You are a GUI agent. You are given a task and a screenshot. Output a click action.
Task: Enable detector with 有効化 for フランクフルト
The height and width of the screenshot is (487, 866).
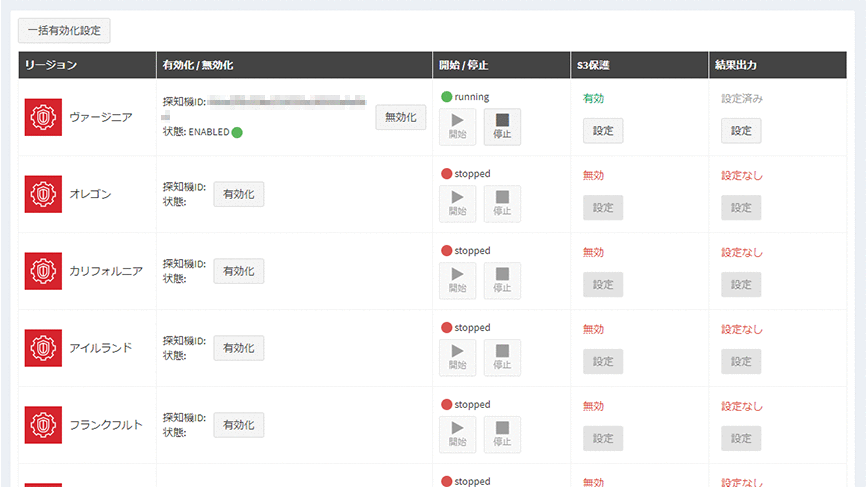coord(239,425)
